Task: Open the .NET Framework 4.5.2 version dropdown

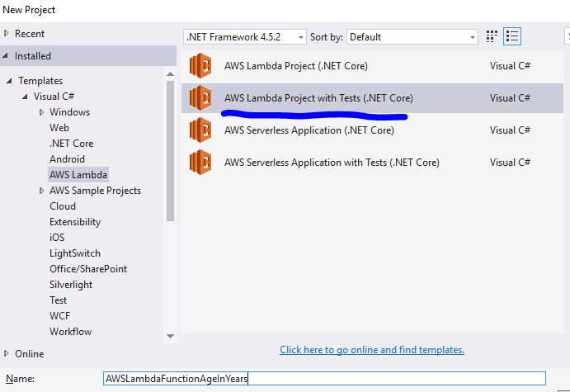Action: tap(245, 37)
